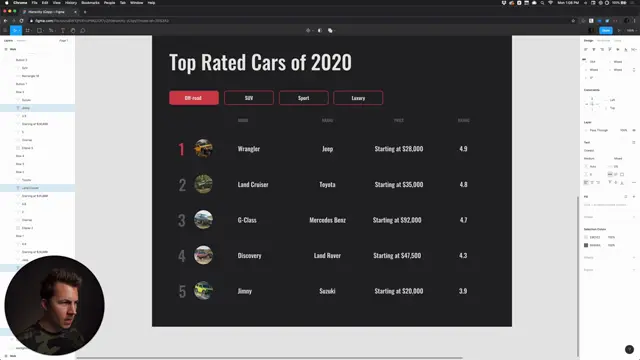Align selection left in Design panel

586,49
